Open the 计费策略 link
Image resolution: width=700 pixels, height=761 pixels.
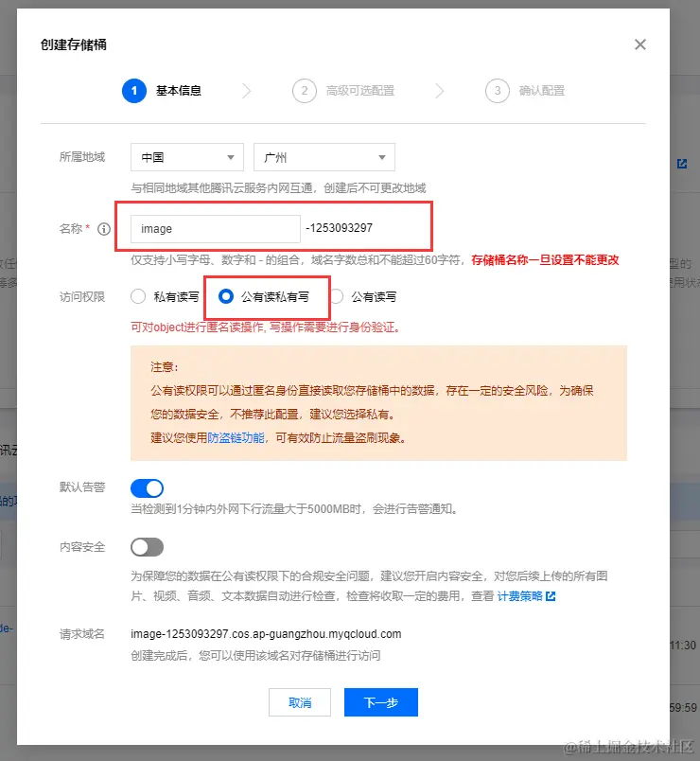pyautogui.click(x=519, y=596)
